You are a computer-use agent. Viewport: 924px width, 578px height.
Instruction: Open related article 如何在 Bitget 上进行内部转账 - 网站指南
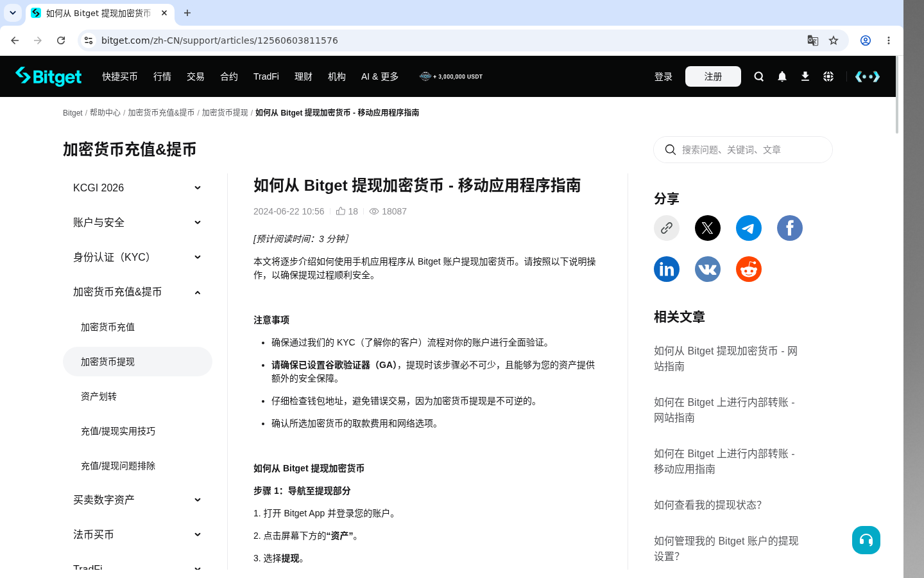724,410
